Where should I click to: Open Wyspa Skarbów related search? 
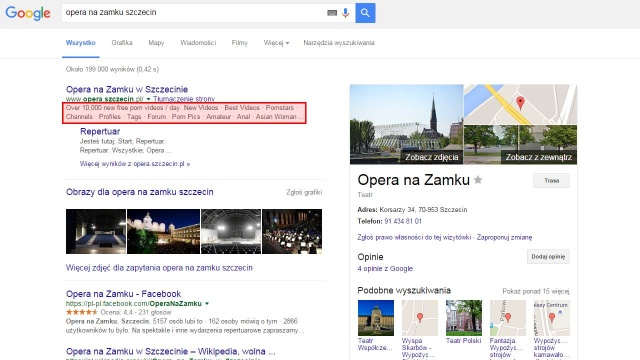pos(420,318)
